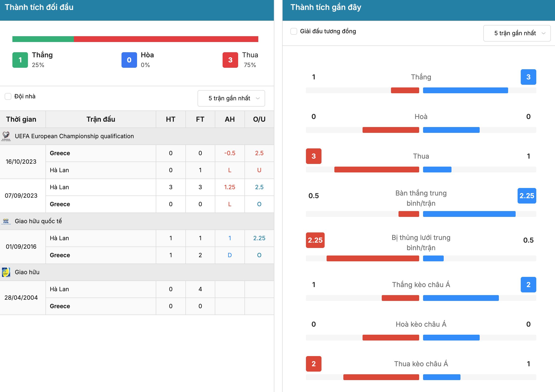
Task: Click the red bar under Bị thủng lưới trung bình/trận
Action: tap(373, 258)
